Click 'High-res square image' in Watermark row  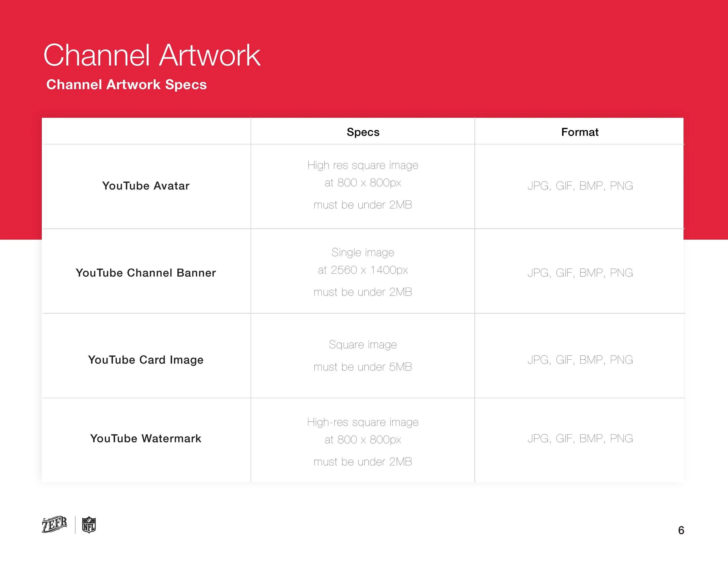[363, 422]
